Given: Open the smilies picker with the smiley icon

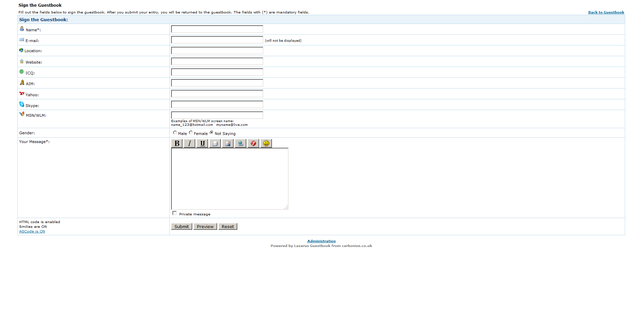Looking at the screenshot, I should [x=266, y=143].
